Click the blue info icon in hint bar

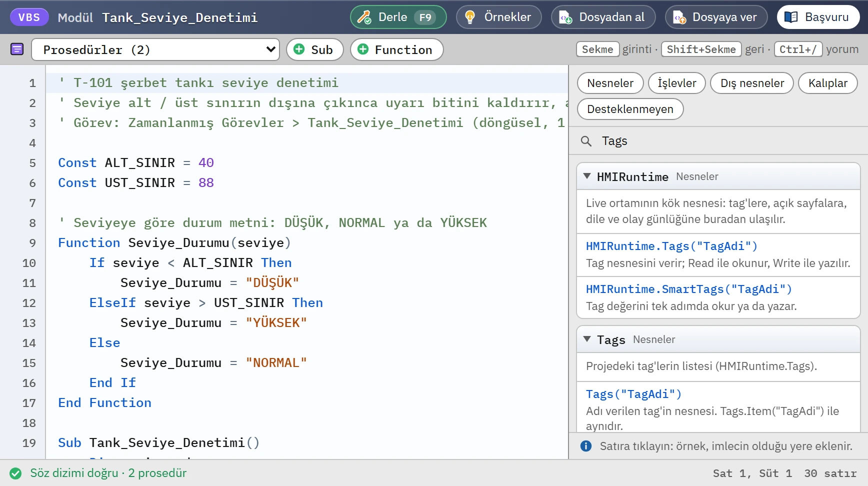point(586,446)
